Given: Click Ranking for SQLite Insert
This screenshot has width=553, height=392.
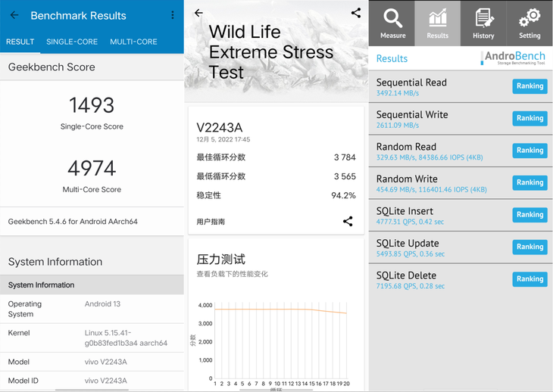Looking at the screenshot, I should [x=530, y=214].
